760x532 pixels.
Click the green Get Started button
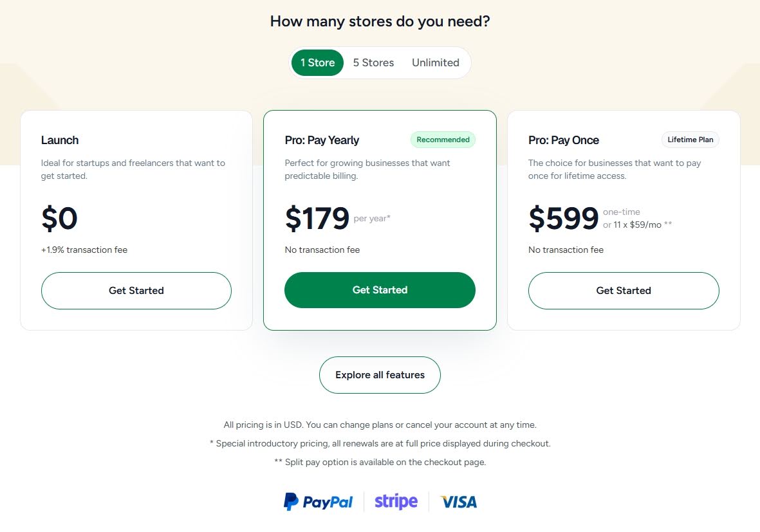(380, 290)
